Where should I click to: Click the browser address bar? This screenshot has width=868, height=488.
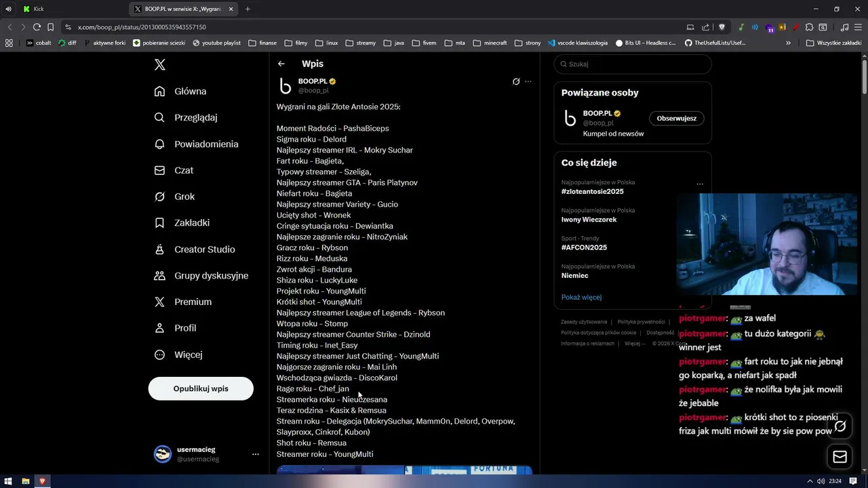[373, 27]
